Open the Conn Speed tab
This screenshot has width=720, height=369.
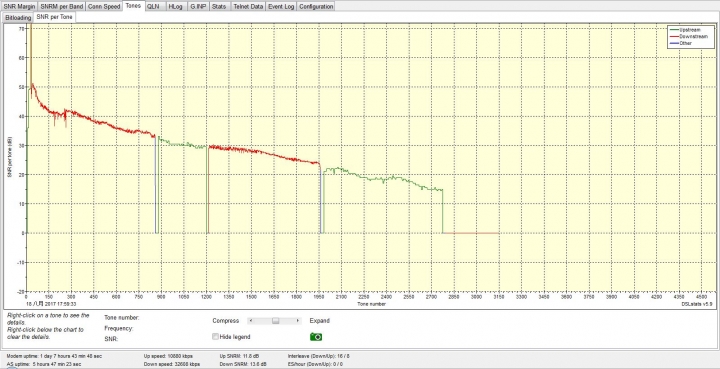[104, 6]
